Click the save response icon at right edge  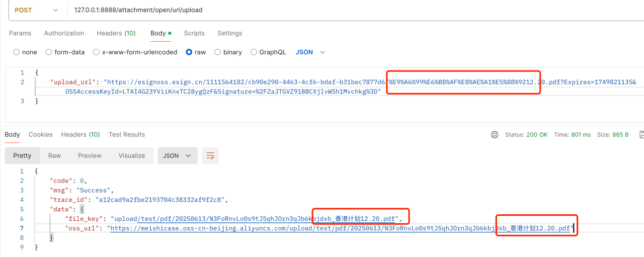point(641,135)
